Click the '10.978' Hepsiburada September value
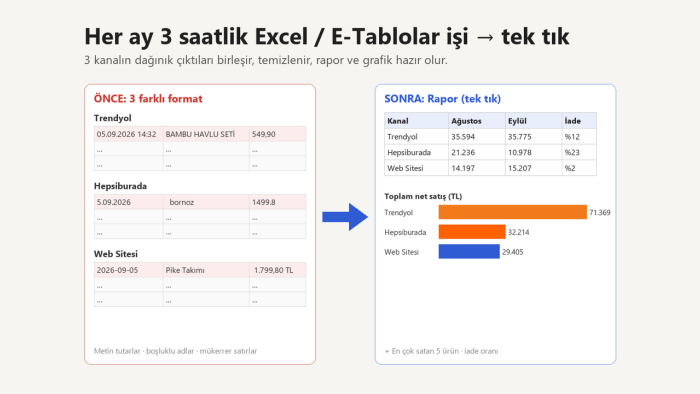This screenshot has height=394, width=700. pos(533,152)
